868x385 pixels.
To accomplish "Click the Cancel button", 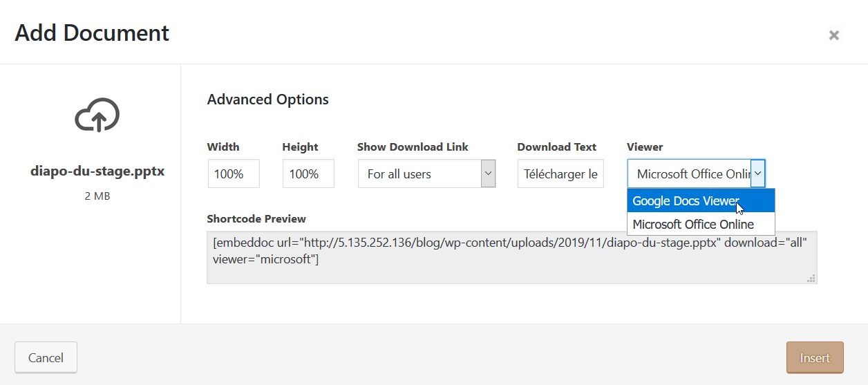I will coord(46,357).
